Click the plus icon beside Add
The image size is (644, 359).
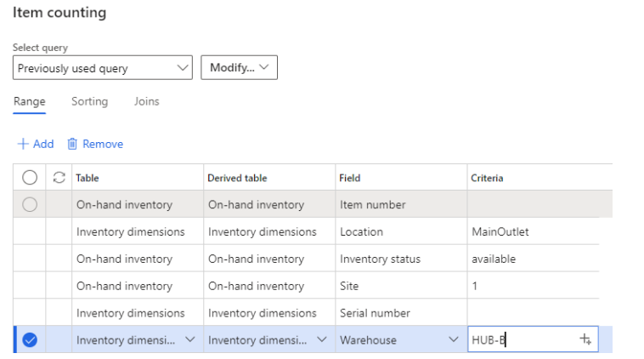(x=23, y=145)
